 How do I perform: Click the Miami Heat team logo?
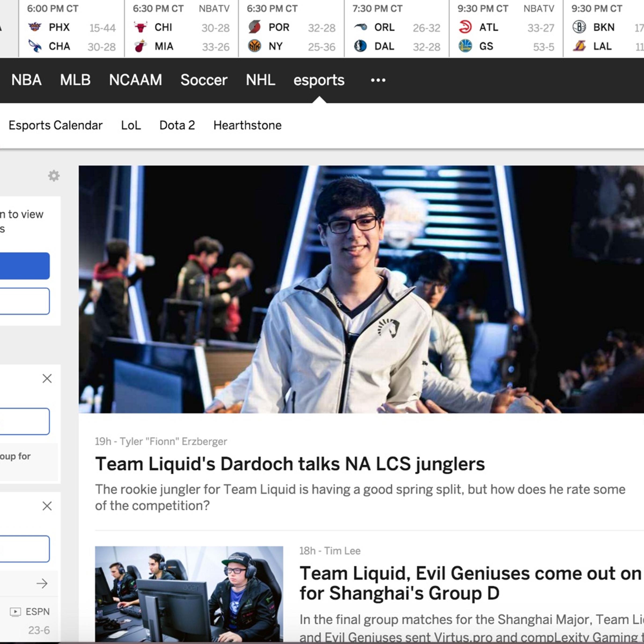pos(140,46)
